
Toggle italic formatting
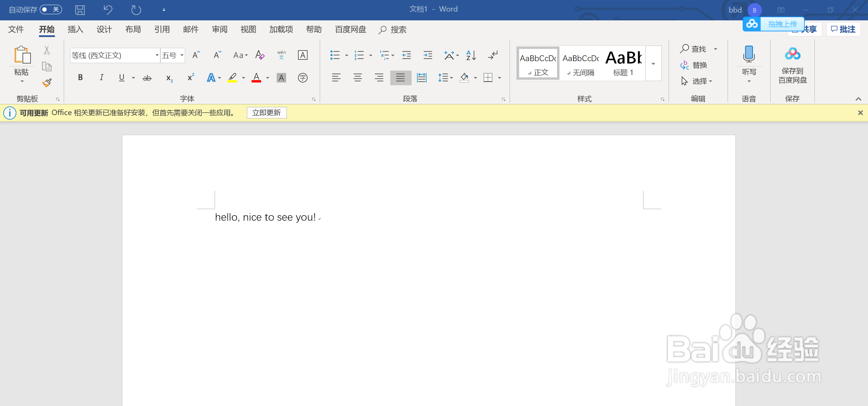[101, 77]
